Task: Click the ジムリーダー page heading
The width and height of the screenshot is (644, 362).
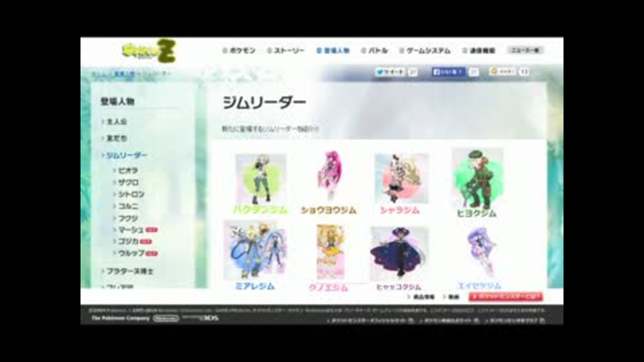Action: click(x=264, y=103)
